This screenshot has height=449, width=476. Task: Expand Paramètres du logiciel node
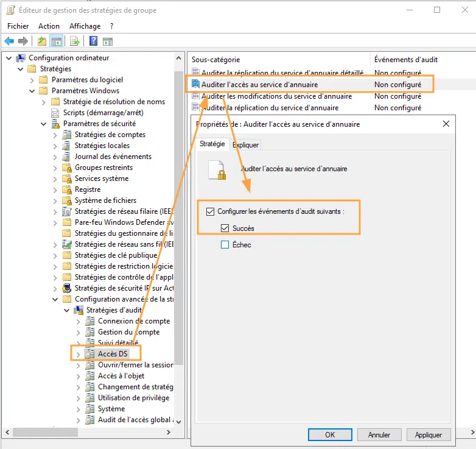click(32, 80)
